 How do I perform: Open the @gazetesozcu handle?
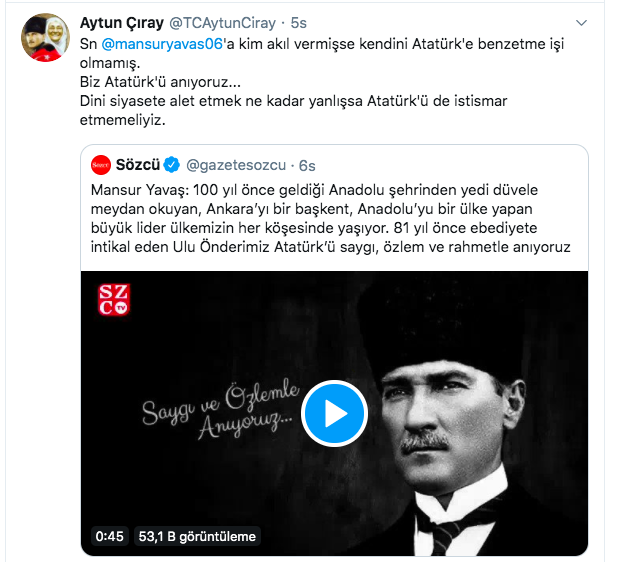(236, 165)
